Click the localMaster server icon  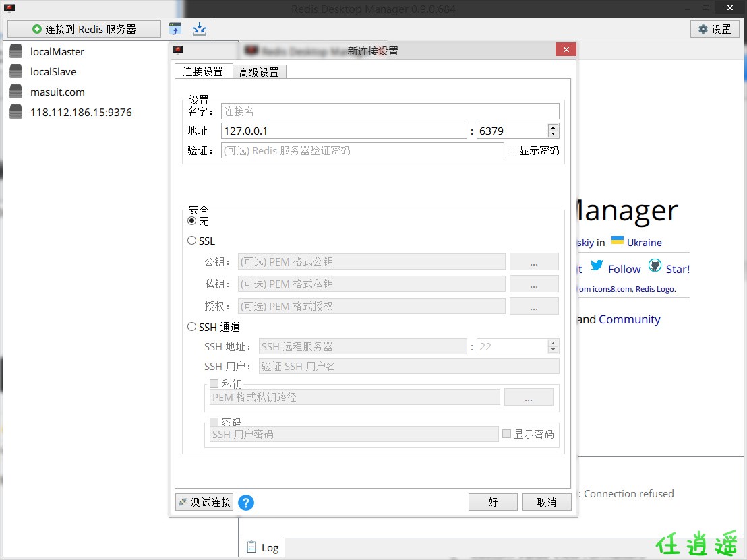(16, 51)
